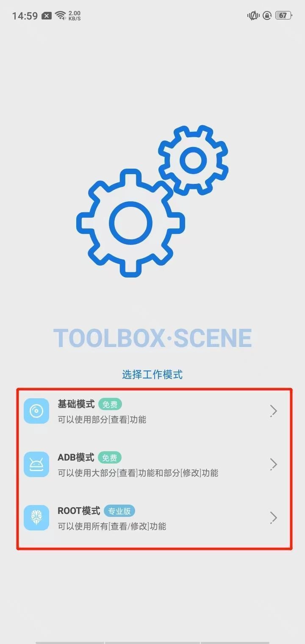Open the chevron next to 基础模式
The height and width of the screenshot is (644, 305).
tap(274, 411)
